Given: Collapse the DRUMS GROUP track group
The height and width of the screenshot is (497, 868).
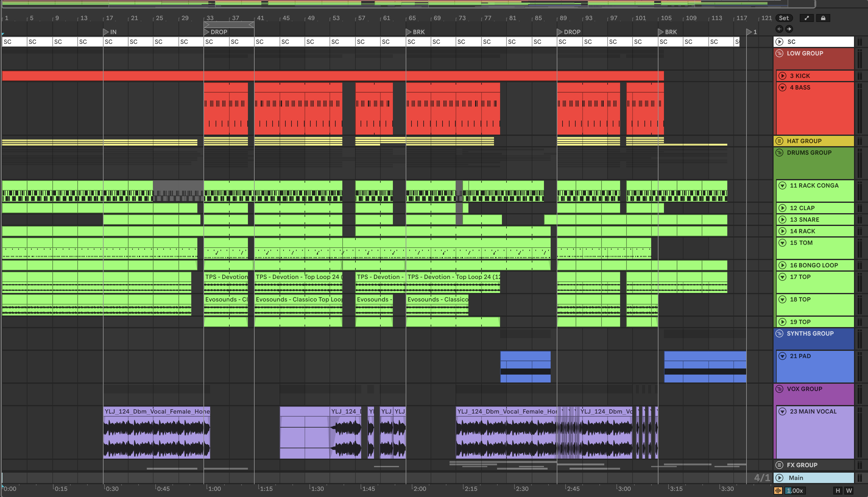Looking at the screenshot, I should [780, 153].
